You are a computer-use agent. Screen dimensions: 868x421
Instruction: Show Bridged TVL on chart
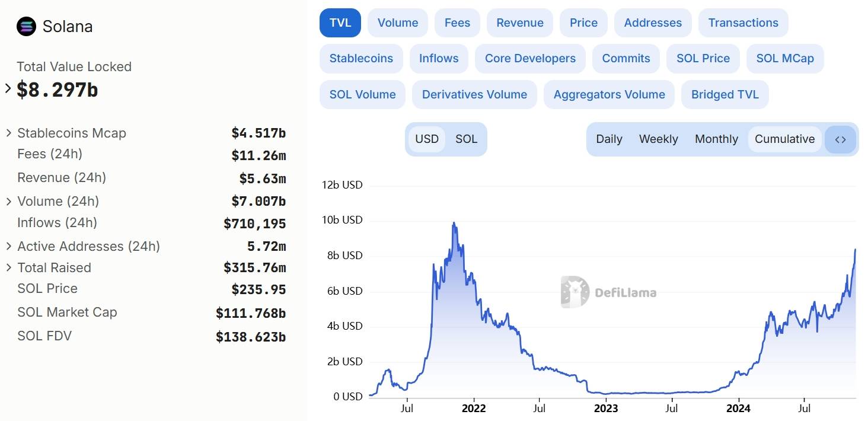(x=725, y=95)
